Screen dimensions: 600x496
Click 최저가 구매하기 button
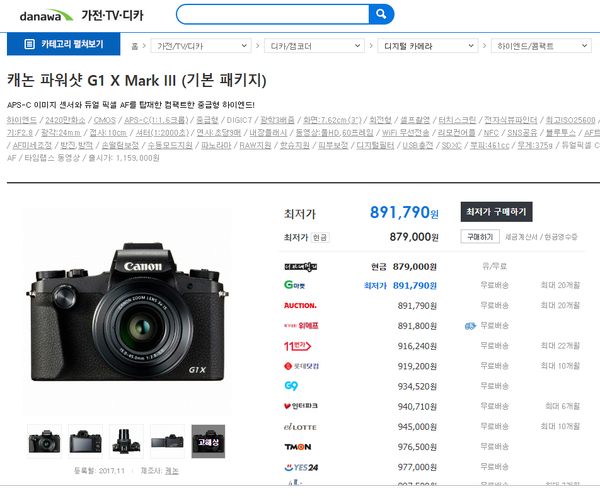496,212
